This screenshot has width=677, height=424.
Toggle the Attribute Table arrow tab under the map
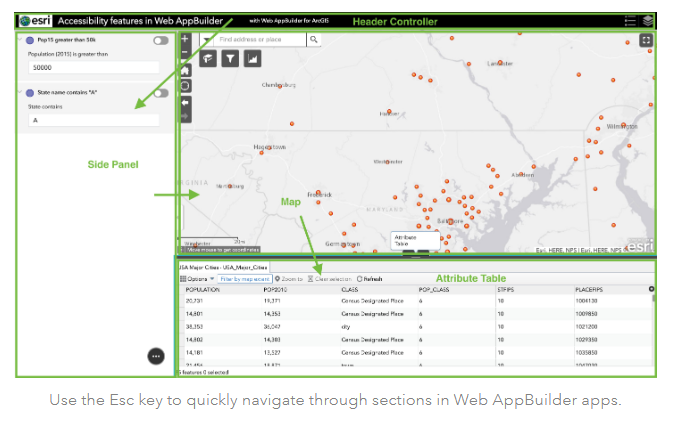pos(415,253)
